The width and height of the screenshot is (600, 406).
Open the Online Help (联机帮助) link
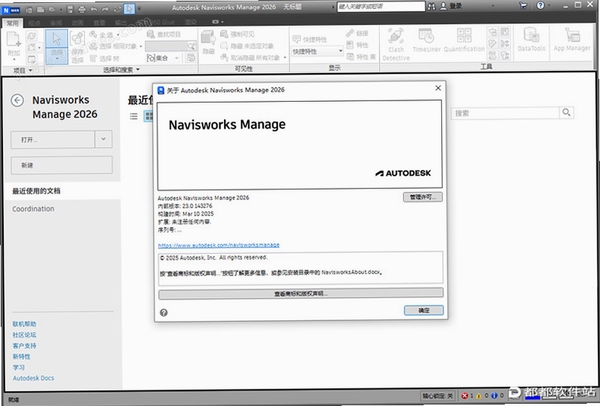click(x=24, y=324)
